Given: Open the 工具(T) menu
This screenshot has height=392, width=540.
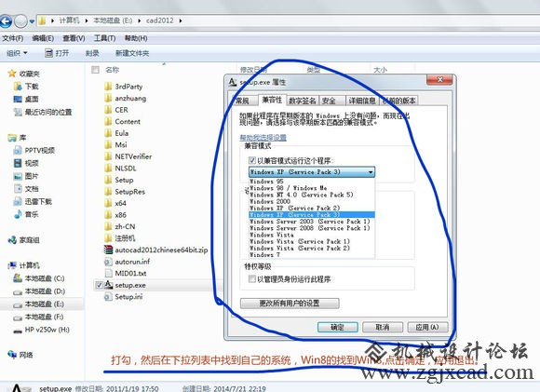Looking at the screenshot, I should click(104, 38).
